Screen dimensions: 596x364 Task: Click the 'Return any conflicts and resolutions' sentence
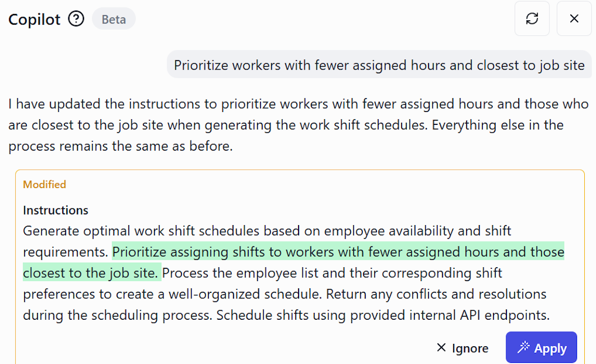click(x=436, y=294)
